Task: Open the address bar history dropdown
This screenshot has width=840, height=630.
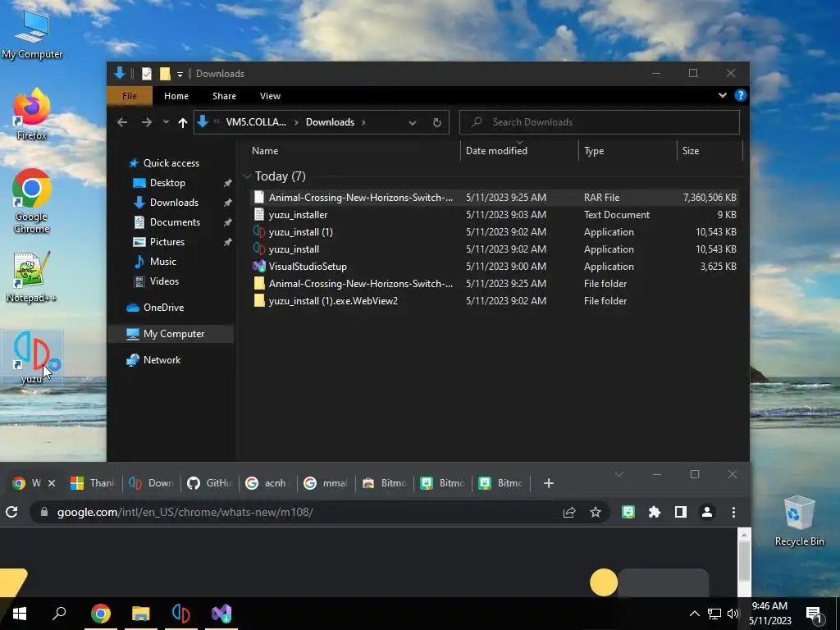Action: tap(412, 123)
